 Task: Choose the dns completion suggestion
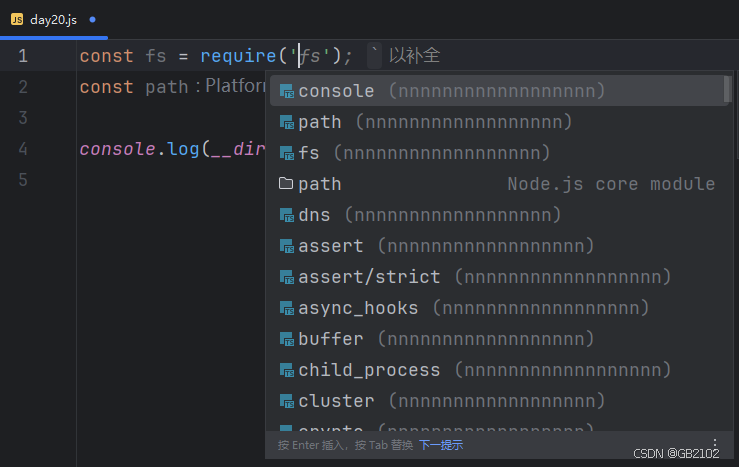(497, 215)
